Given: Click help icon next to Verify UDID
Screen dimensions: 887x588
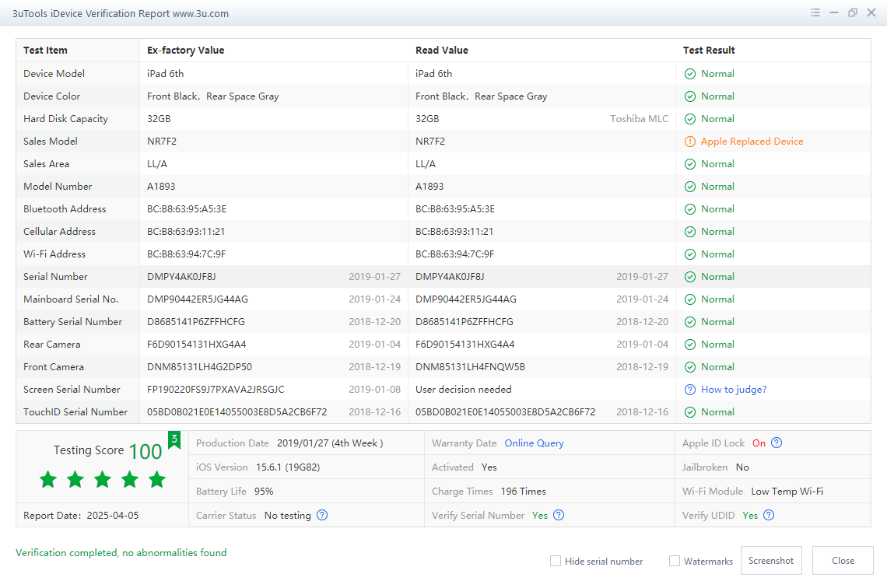Looking at the screenshot, I should coord(769,516).
